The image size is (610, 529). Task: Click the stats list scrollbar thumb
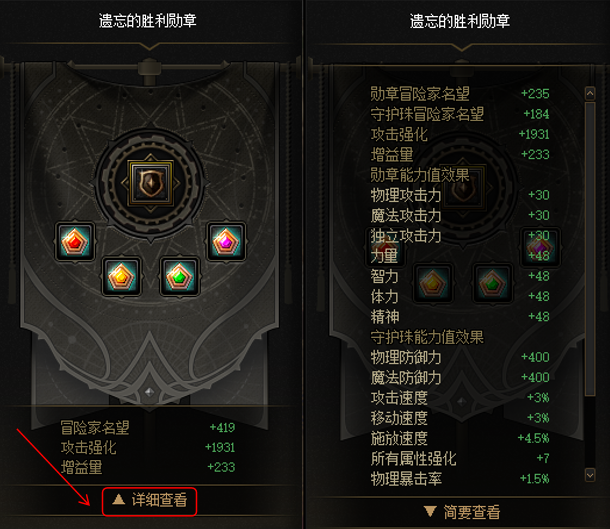[590, 249]
